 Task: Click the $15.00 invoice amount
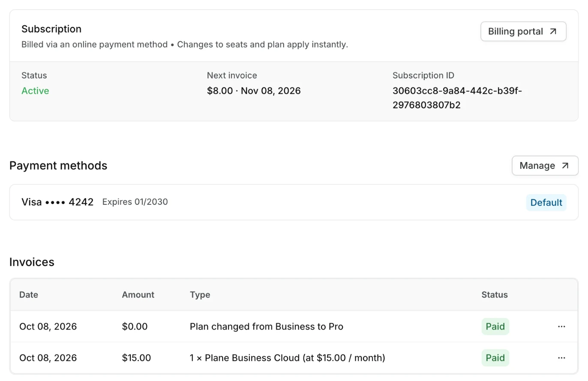coord(136,358)
